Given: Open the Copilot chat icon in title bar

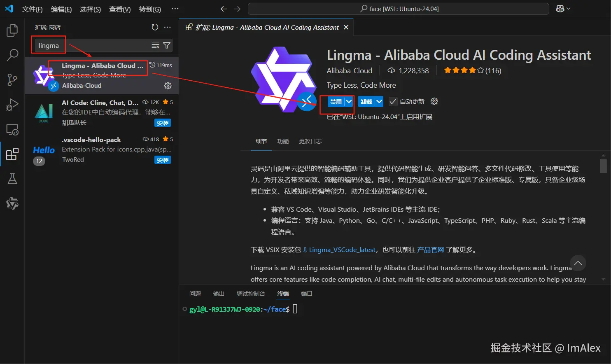Looking at the screenshot, I should click(x=560, y=9).
